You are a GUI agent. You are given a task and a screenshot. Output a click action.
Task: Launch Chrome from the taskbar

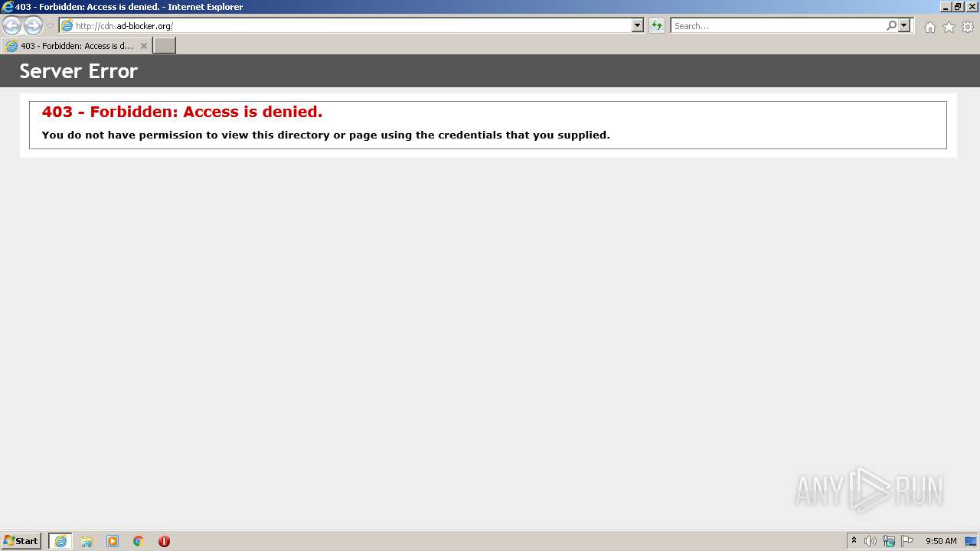click(x=139, y=541)
